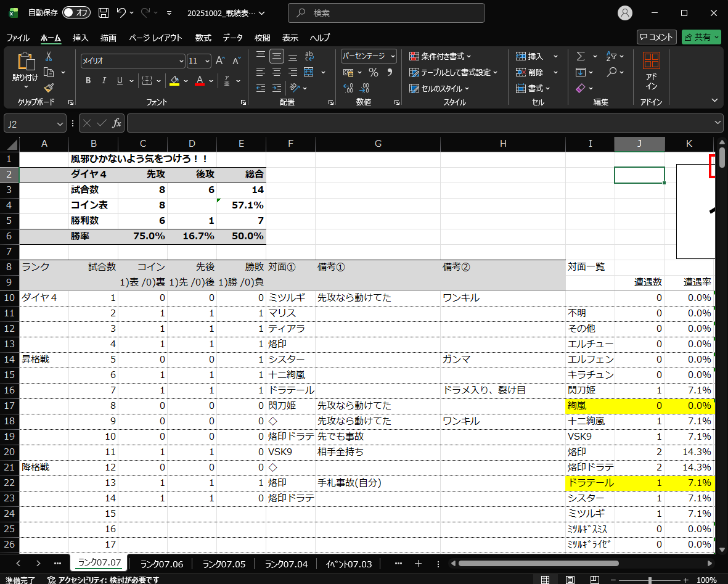728x584 pixels.
Task: Click the Cut scissors icon
Action: pos(48,57)
